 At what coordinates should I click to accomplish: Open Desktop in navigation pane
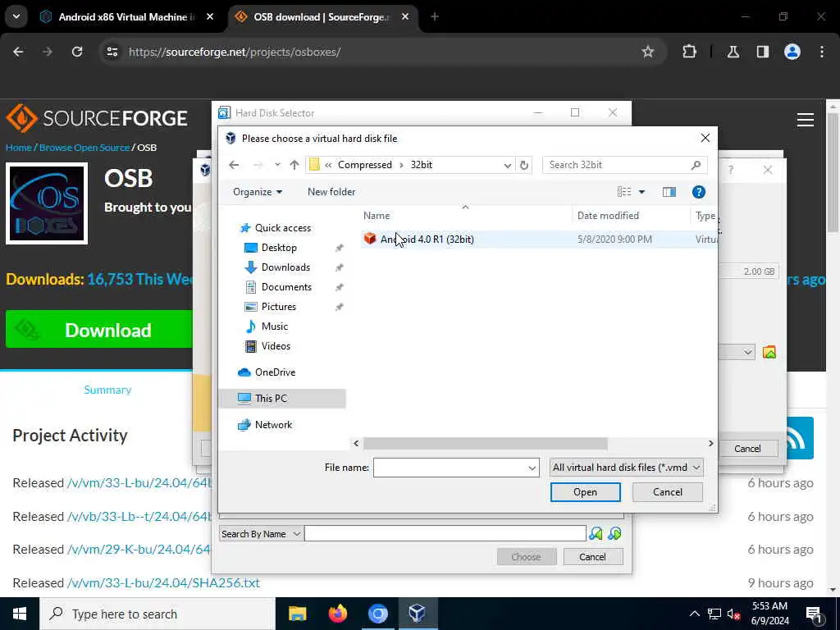pos(279,248)
